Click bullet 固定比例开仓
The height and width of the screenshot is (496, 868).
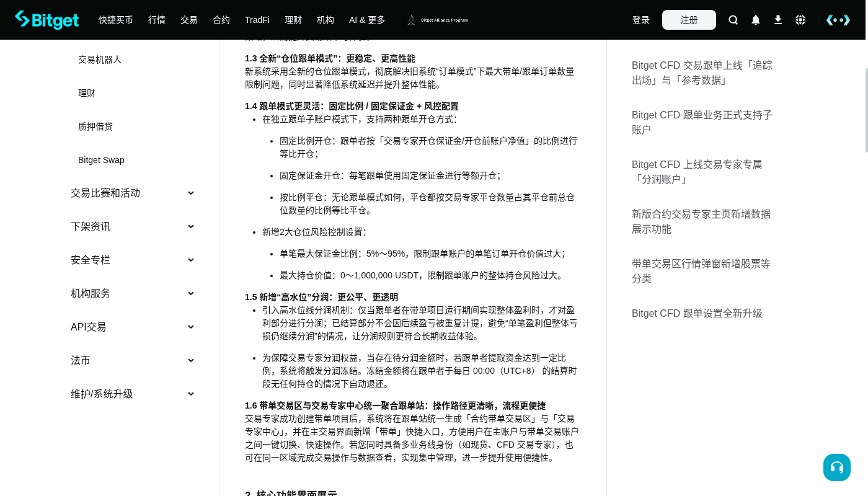pyautogui.click(x=428, y=147)
